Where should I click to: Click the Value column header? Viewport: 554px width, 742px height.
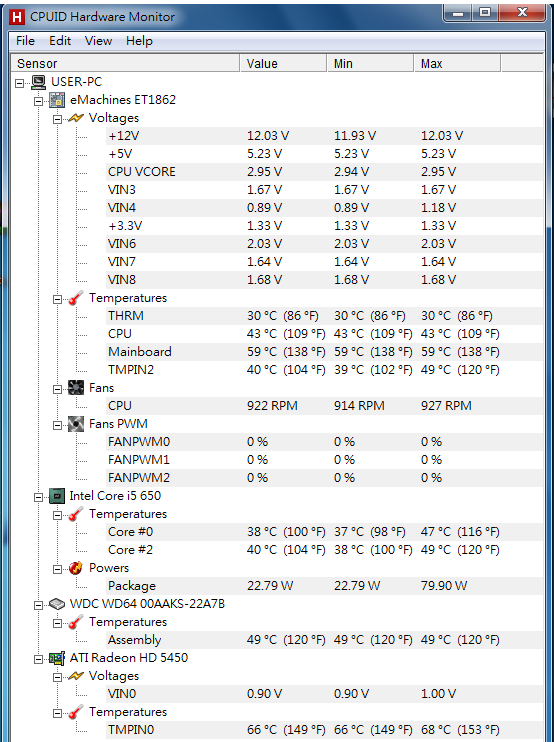tap(283, 63)
